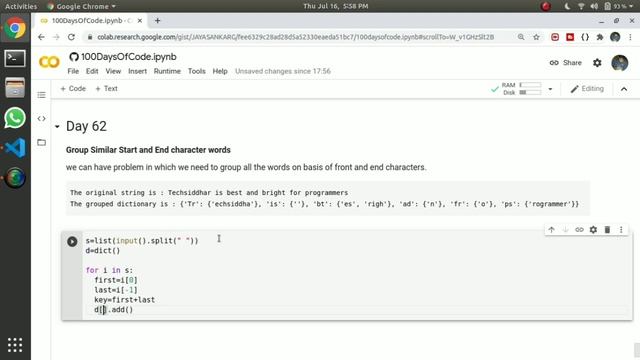Open code snippets sidebar icon
640x360 pixels.
point(41,119)
